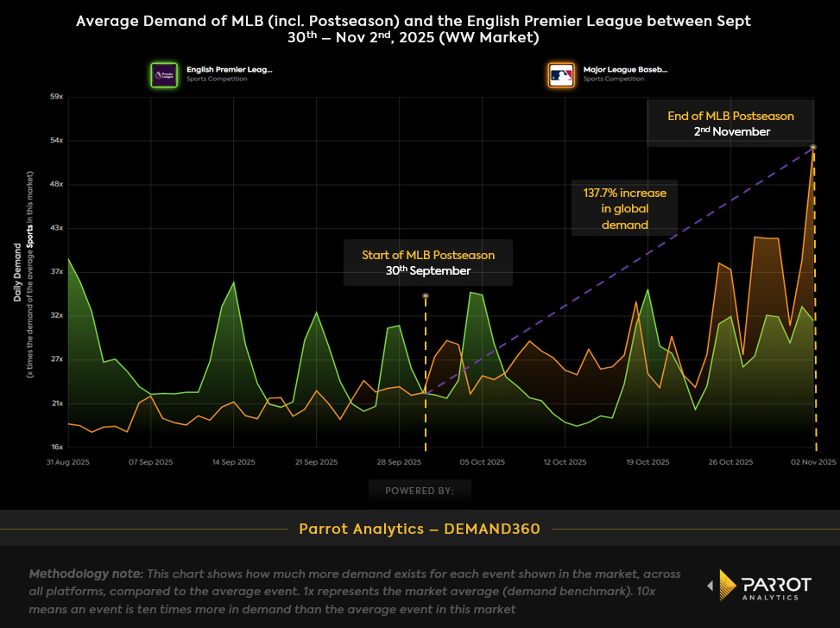
Task: Click the small arrow left of Parrot logo
Action: pos(711,587)
